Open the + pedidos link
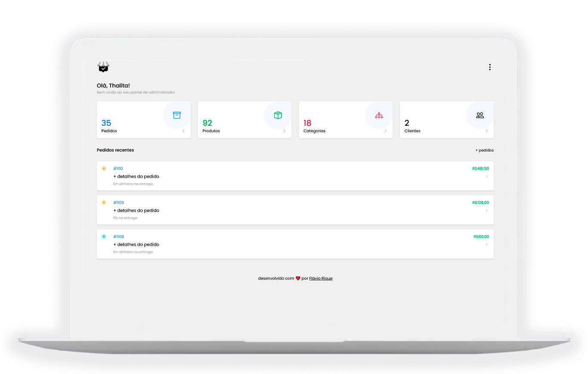The width and height of the screenshot is (588, 374). tap(484, 150)
